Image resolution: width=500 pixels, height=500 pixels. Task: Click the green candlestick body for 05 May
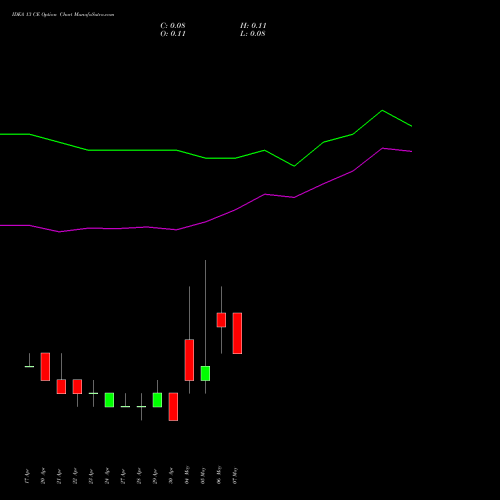[205, 373]
